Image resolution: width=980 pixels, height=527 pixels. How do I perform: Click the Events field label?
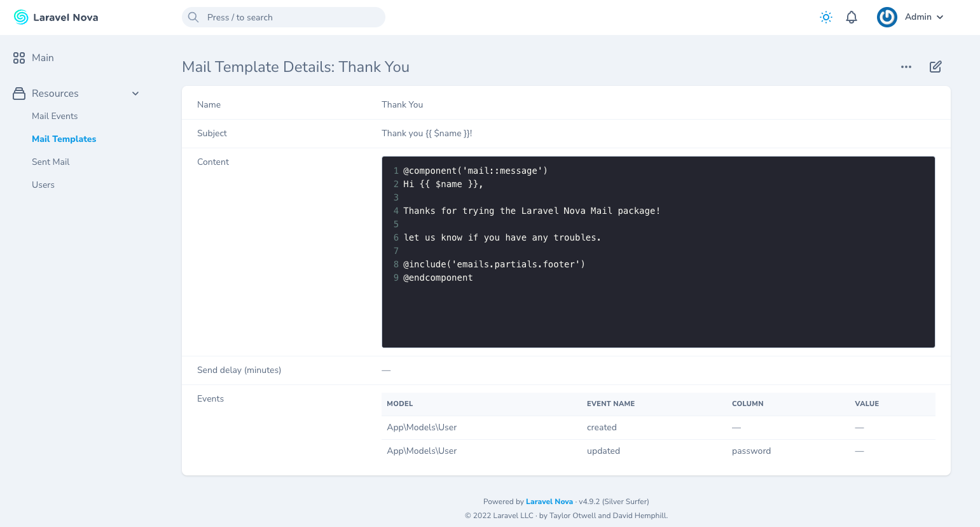pyautogui.click(x=210, y=398)
